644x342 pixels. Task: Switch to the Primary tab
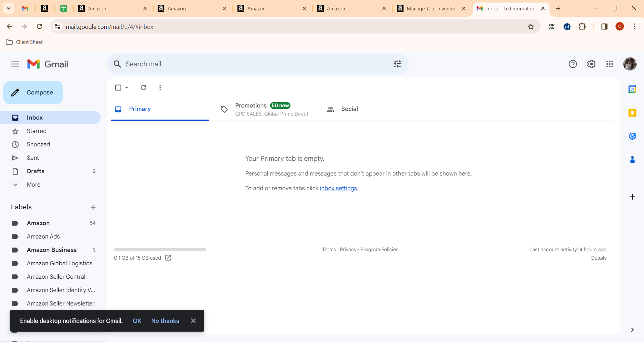[160, 109]
